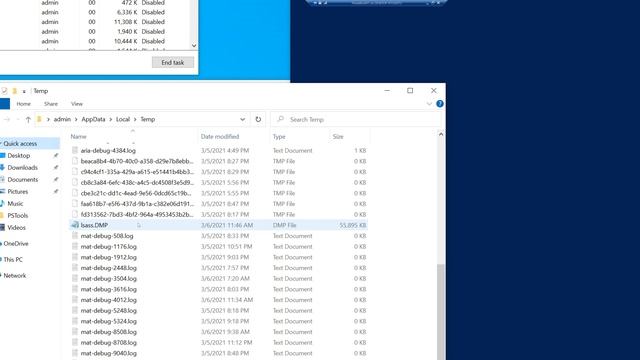640x360 pixels.
Task: Open Downloads in the navigation pane
Action: click(x=22, y=167)
